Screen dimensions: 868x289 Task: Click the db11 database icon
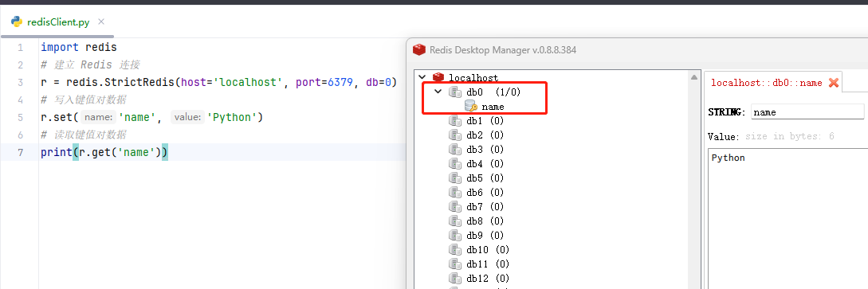coord(455,264)
